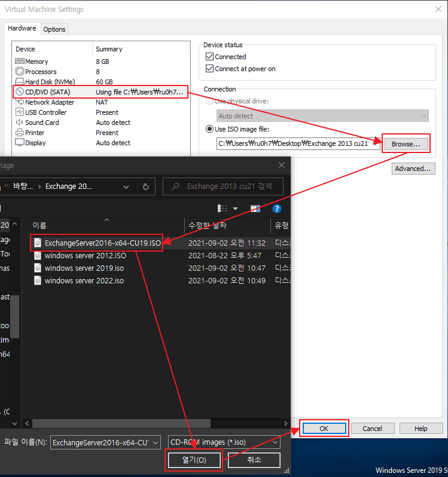Change the view layout icon
Viewport: 448px width, 477px height.
tap(223, 209)
